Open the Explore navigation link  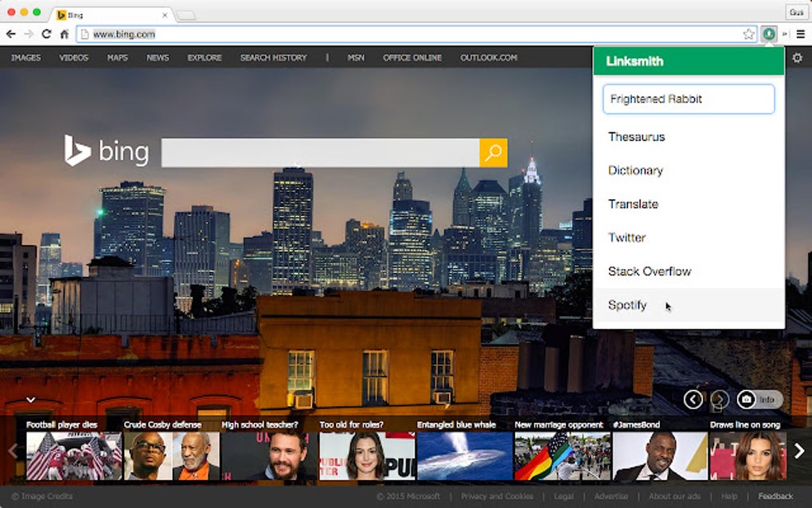click(205, 58)
